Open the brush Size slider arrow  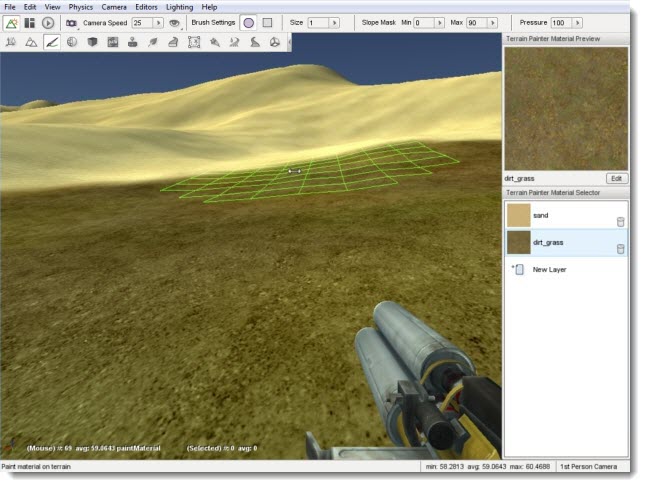pyautogui.click(x=334, y=23)
